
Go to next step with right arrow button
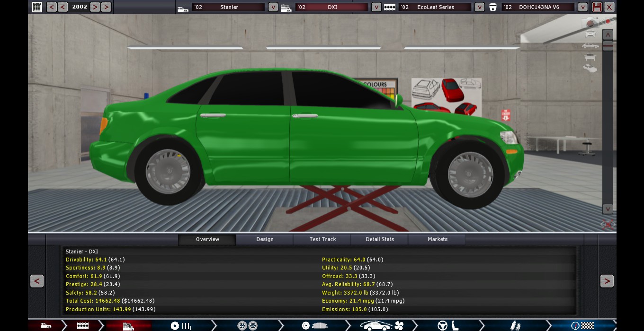pos(607,281)
